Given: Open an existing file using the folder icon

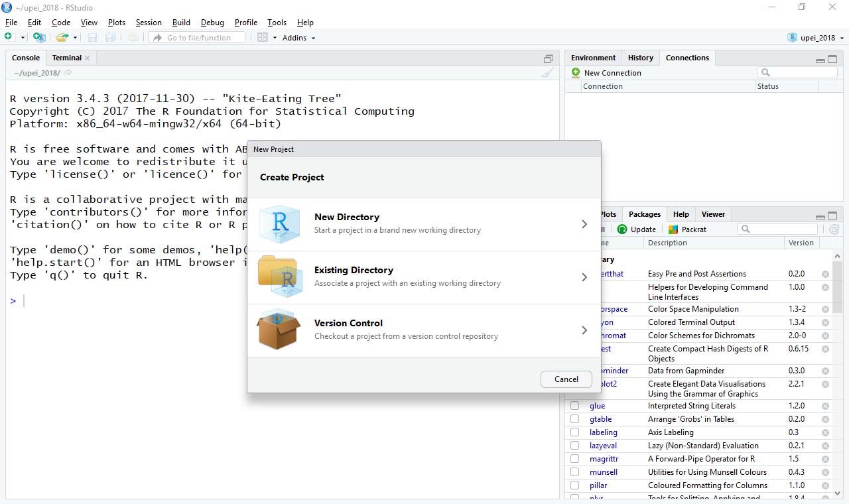Looking at the screenshot, I should (62, 36).
